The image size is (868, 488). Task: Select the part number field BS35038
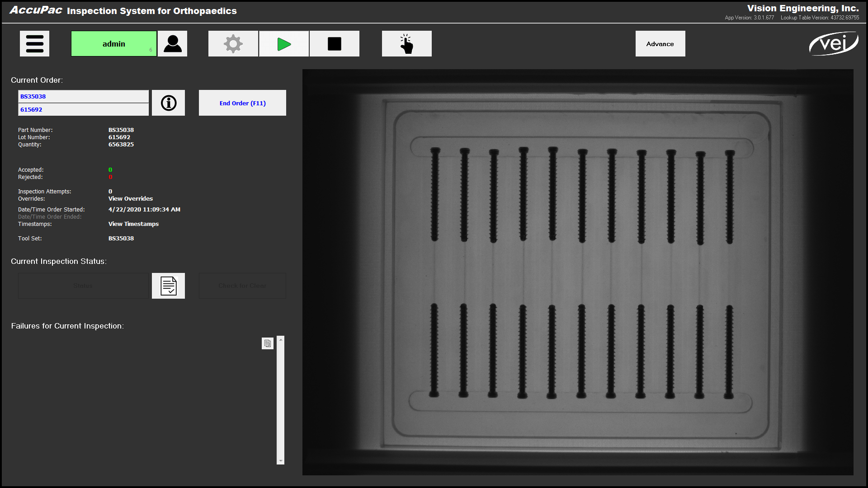tap(83, 96)
